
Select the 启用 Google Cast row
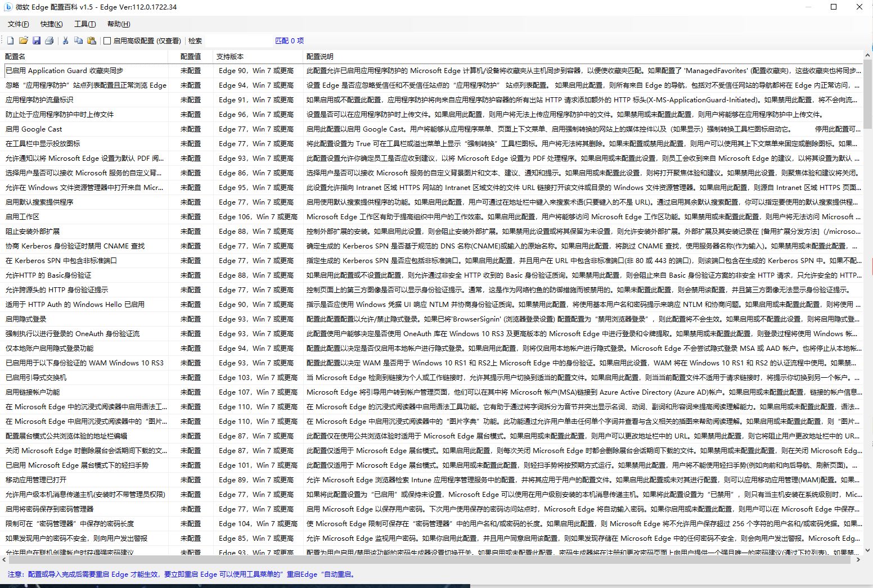tap(34, 129)
